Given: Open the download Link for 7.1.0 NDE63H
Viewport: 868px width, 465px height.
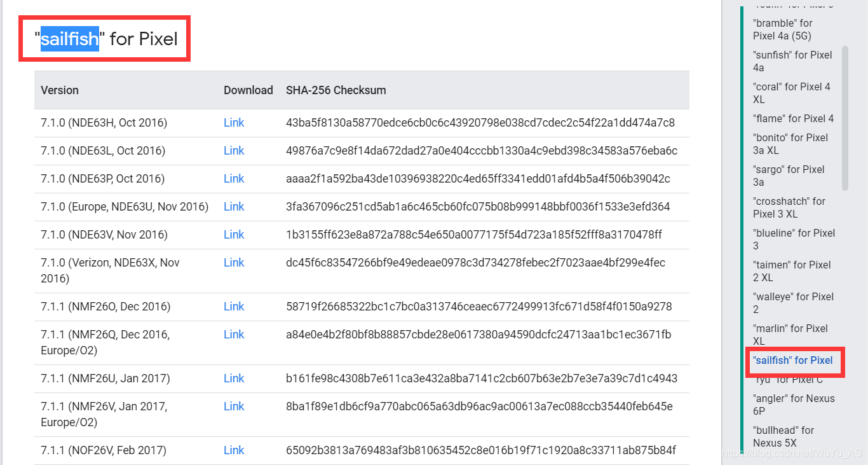Looking at the screenshot, I should pyautogui.click(x=234, y=123).
